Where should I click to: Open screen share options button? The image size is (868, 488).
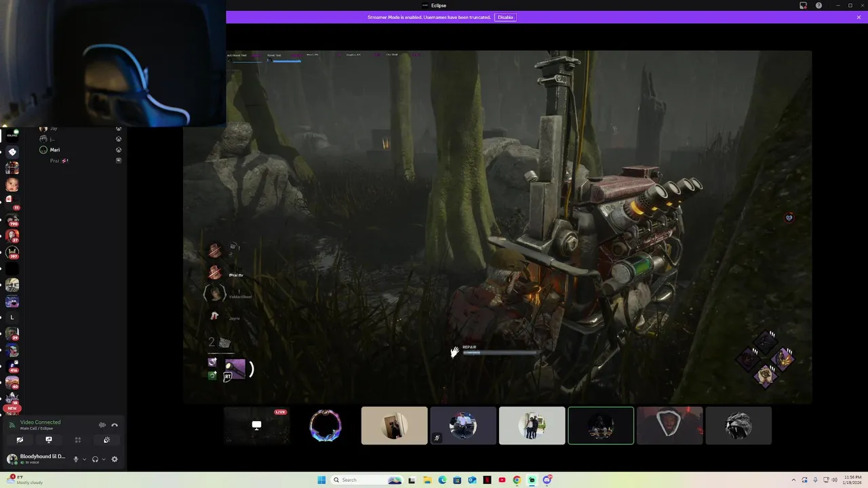49,440
